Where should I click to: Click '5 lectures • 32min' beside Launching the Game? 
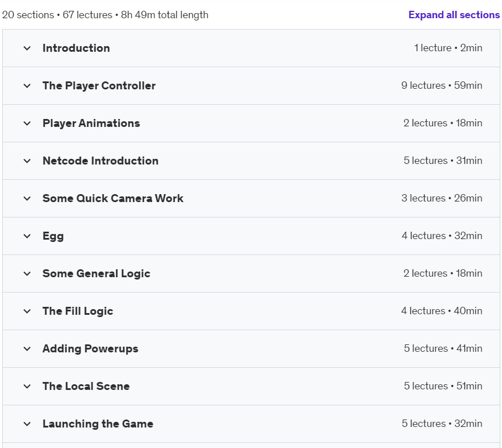click(x=442, y=424)
